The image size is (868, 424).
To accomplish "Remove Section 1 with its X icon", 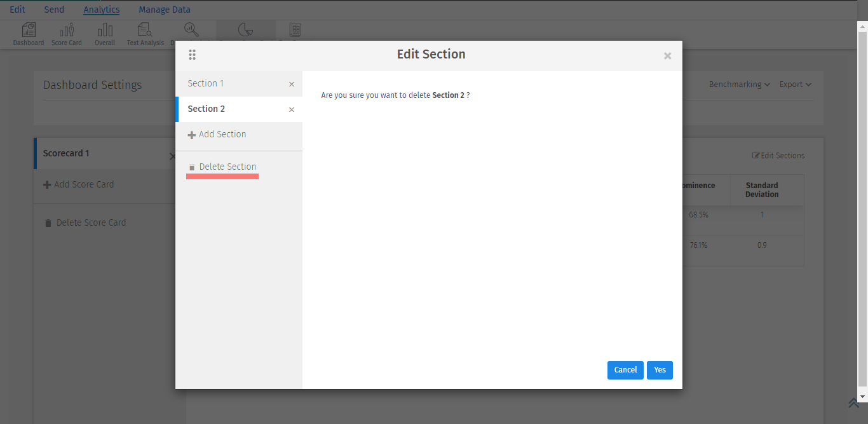I will pos(292,84).
